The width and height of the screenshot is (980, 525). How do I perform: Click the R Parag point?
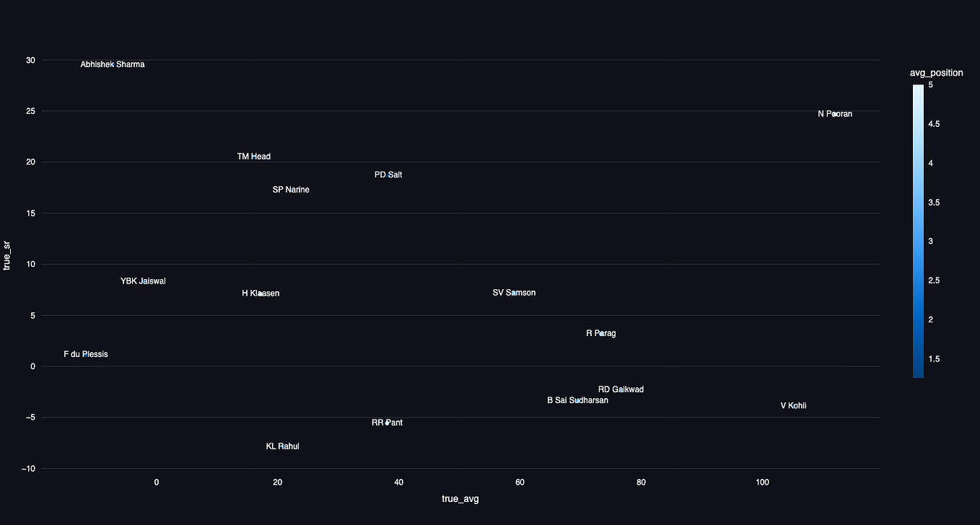point(601,333)
